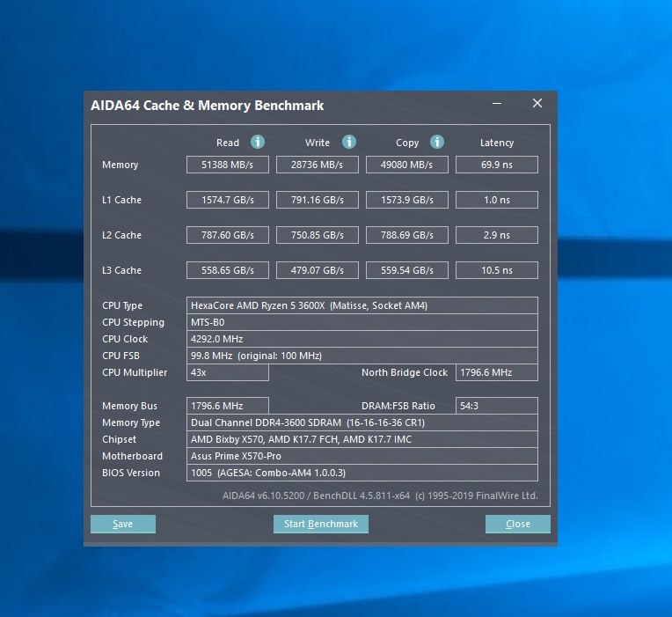
Task: Click the CPU Clock value 4292.0 MHz
Action: [362, 339]
